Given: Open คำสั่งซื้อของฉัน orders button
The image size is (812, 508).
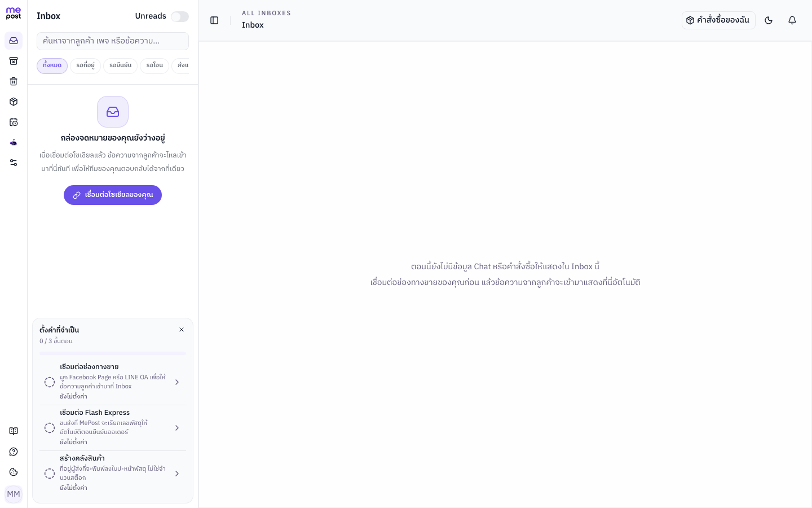Looking at the screenshot, I should [x=718, y=20].
